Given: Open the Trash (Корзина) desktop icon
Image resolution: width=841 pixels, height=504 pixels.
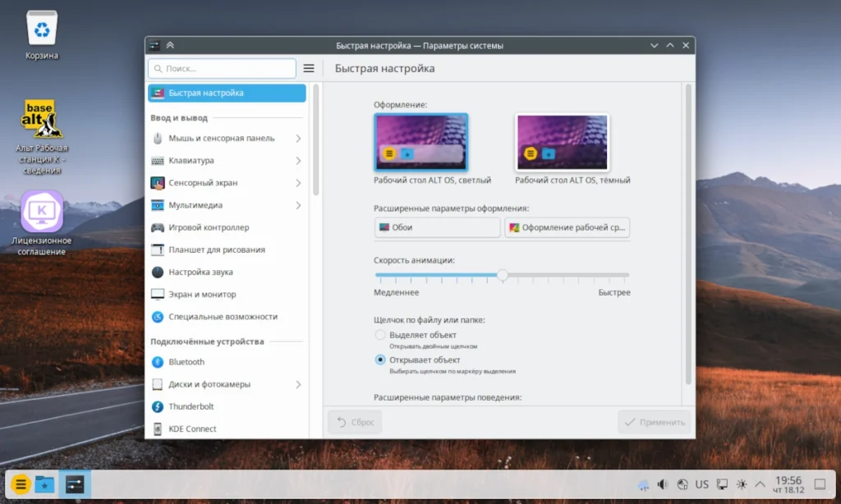Looking at the screenshot, I should click(x=42, y=35).
